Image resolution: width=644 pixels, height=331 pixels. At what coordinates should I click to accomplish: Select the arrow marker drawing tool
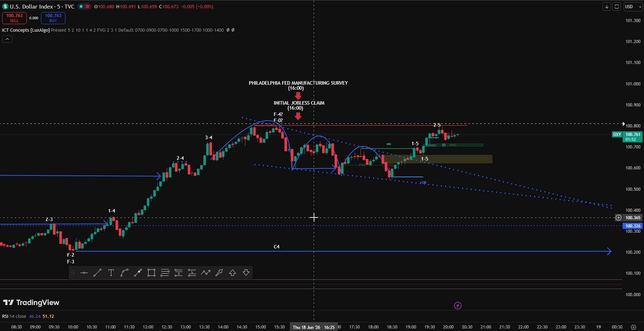219,273
